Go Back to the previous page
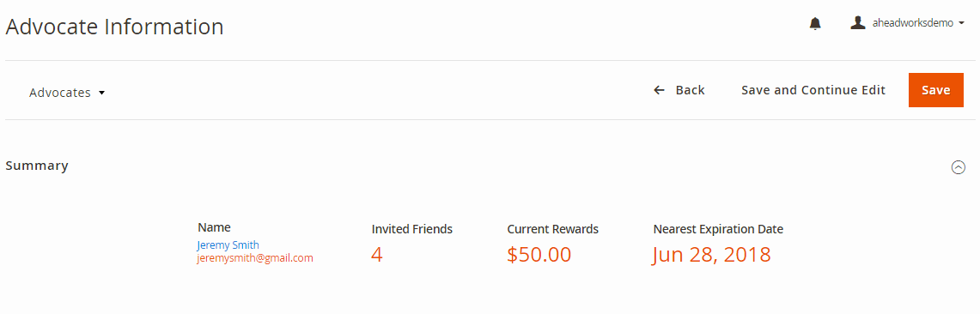The width and height of the screenshot is (980, 314). (x=679, y=91)
